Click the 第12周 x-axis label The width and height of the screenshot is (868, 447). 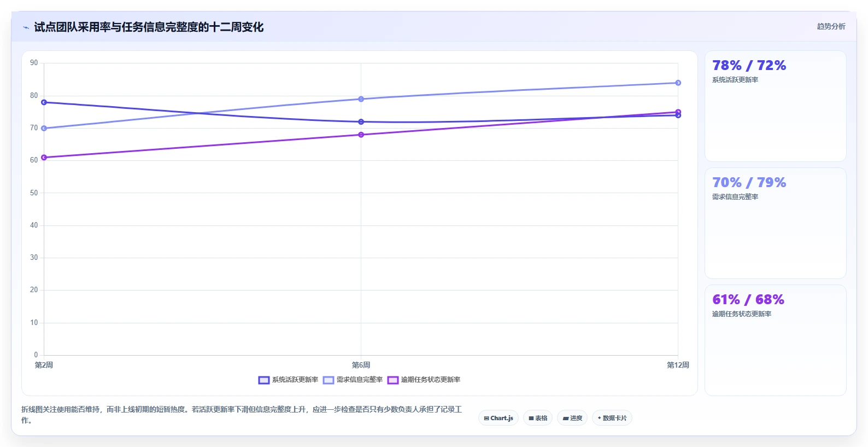coord(678,365)
